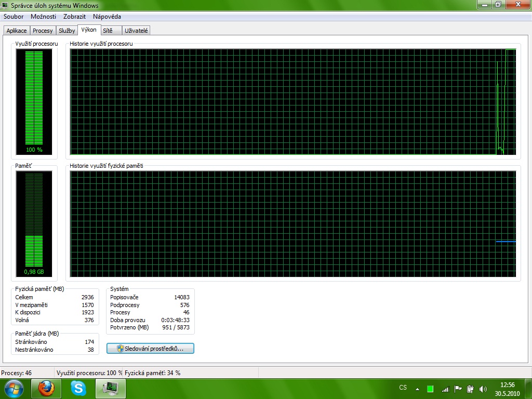Click the Windows Start orb
532x399 pixels.
(13, 388)
